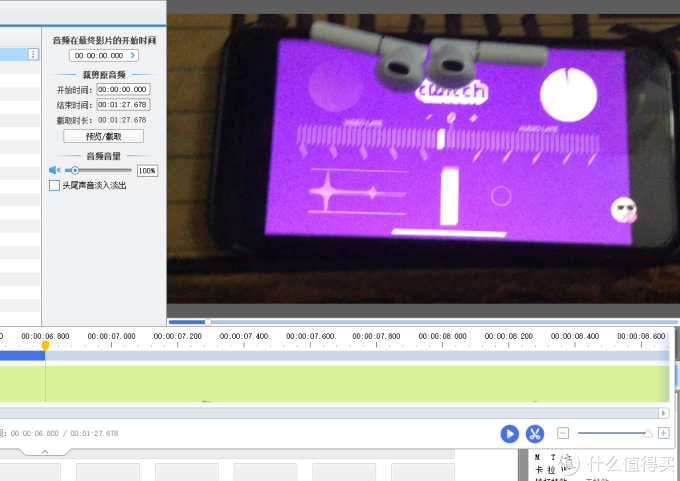Viewport: 680px width, 481px height.
Task: Click the scissors cut icon
Action: pos(535,434)
